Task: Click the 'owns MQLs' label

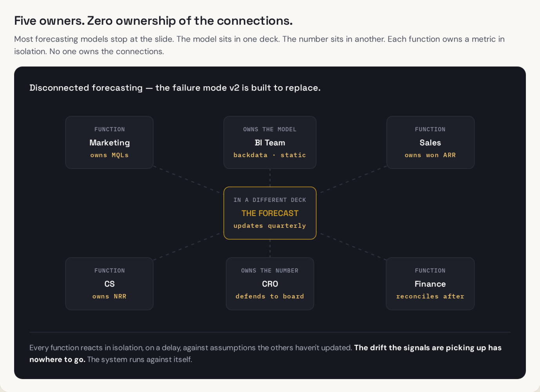Action: point(109,155)
